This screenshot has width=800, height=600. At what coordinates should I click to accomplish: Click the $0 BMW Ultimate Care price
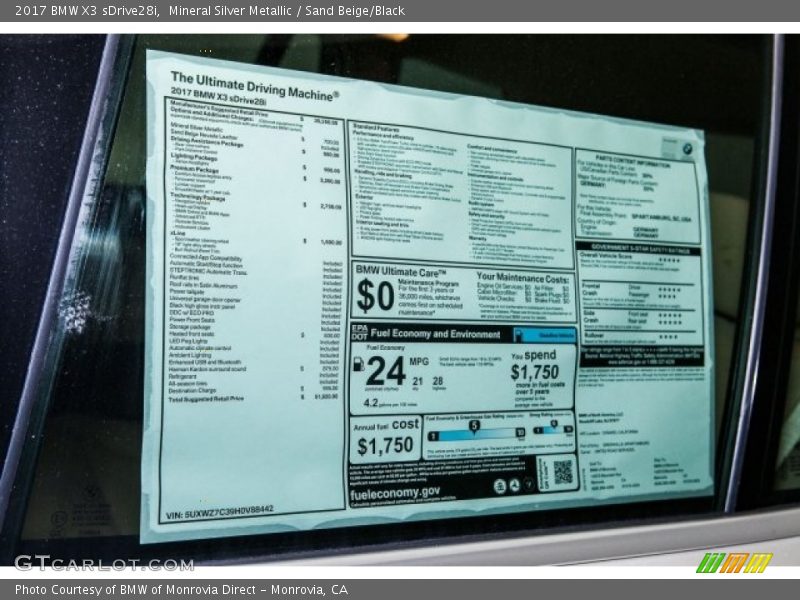(375, 296)
